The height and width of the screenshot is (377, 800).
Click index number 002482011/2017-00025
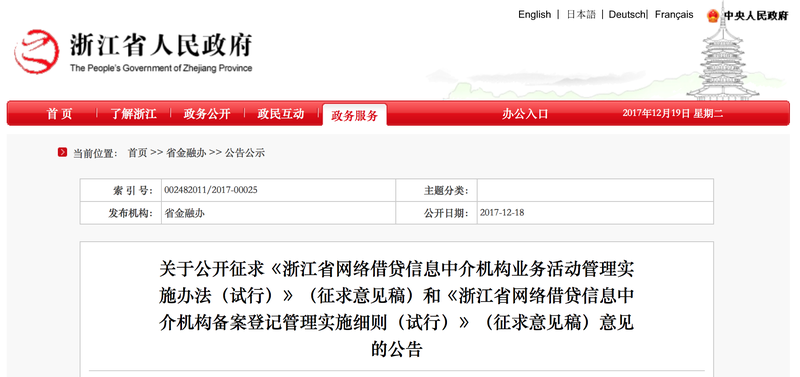coord(211,190)
